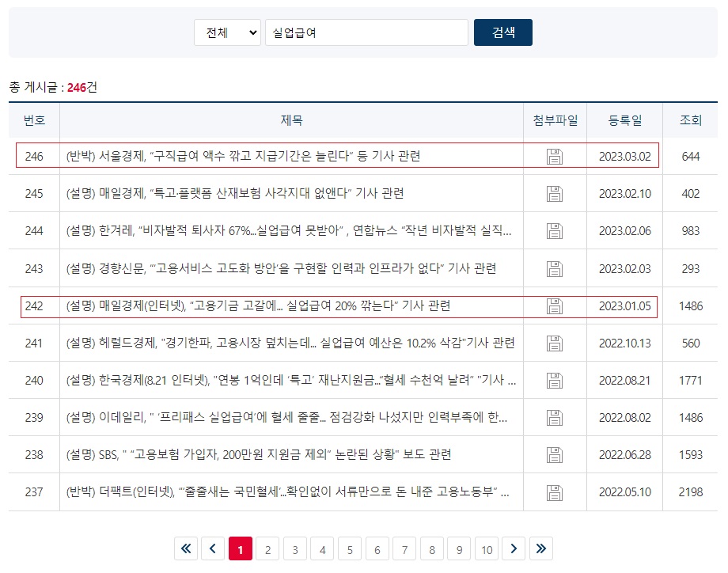
Task: Open the attachment on the 더팩트 post 237
Action: click(x=555, y=491)
